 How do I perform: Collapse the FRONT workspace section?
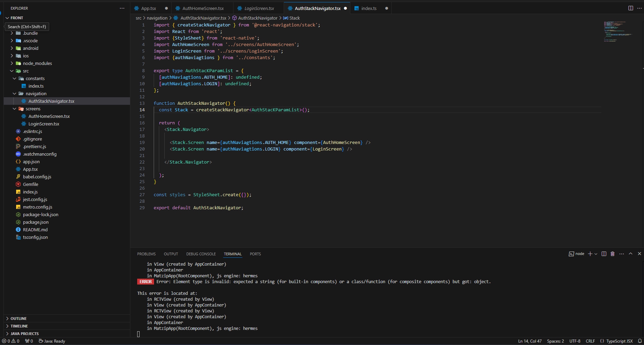[17, 18]
